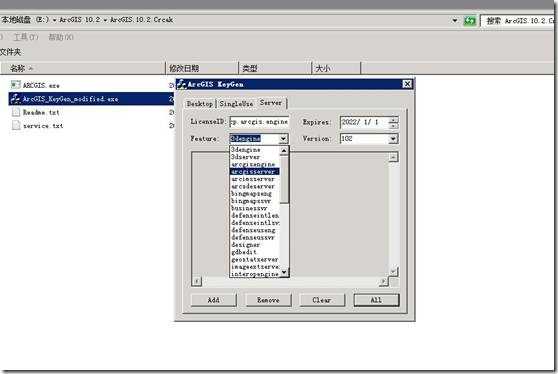
Task: Select the Readme.txt file name
Action: pyautogui.click(x=41, y=112)
